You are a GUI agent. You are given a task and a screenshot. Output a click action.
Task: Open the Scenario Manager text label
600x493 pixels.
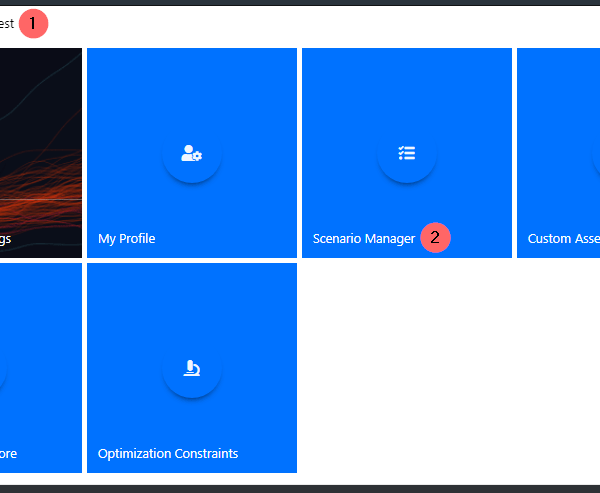pyautogui.click(x=363, y=239)
